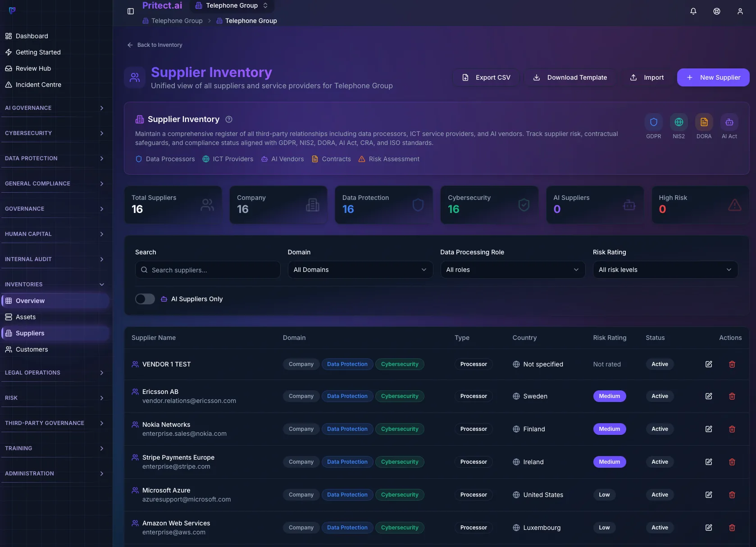Focus the Search suppliers field
756x547 pixels.
208,270
